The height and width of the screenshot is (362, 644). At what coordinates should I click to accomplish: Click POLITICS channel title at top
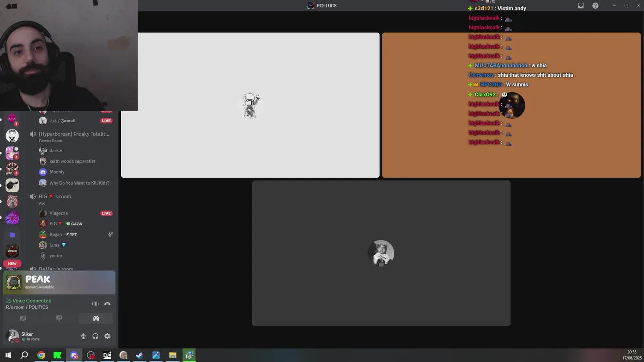[327, 6]
